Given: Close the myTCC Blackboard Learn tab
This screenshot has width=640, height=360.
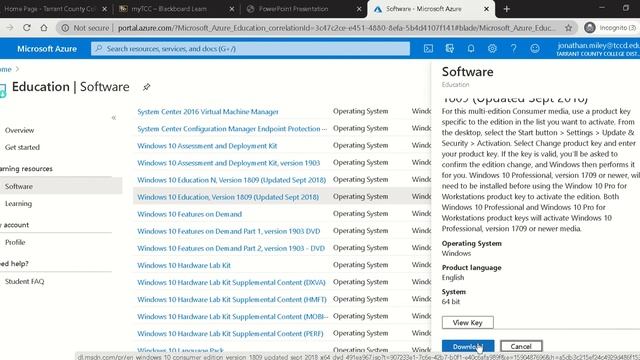Looking at the screenshot, I should click(x=231, y=9).
